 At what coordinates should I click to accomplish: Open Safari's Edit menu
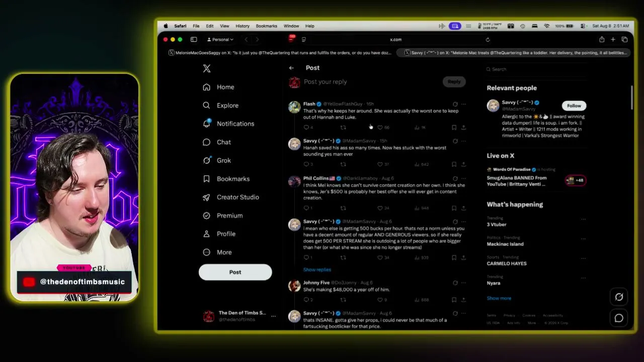click(210, 26)
